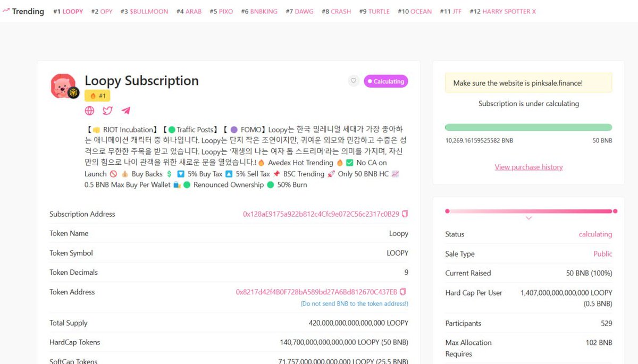The width and height of the screenshot is (638, 364).
Task: Click the Max Allocation value 102 BNB
Action: 599,343
